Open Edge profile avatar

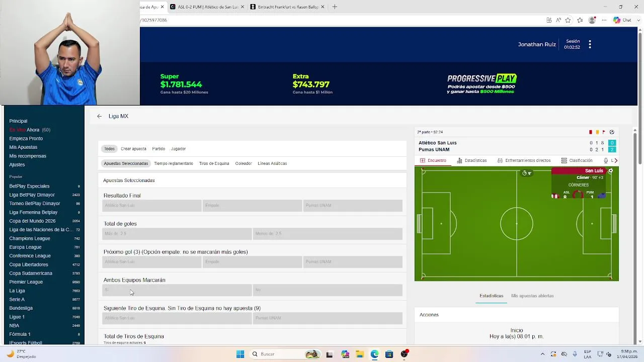(592, 20)
